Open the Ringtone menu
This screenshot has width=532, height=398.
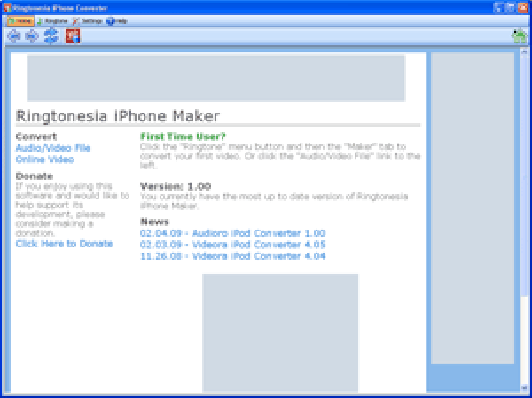(53, 21)
